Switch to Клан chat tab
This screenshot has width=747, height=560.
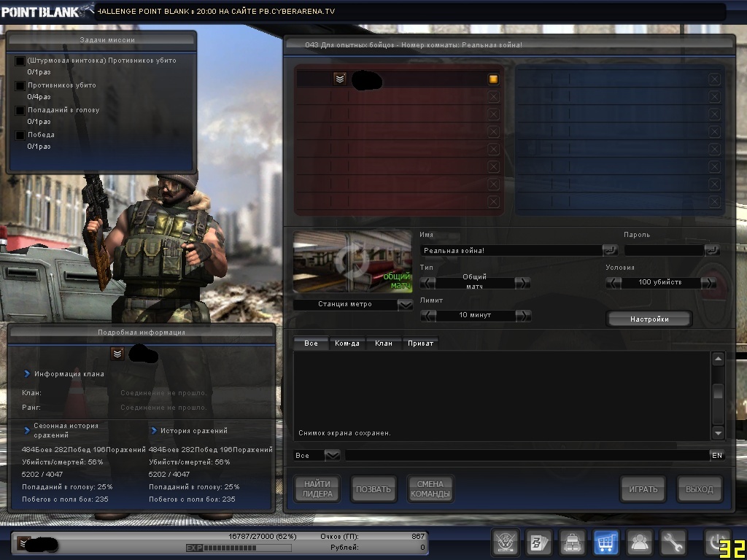pos(384,343)
